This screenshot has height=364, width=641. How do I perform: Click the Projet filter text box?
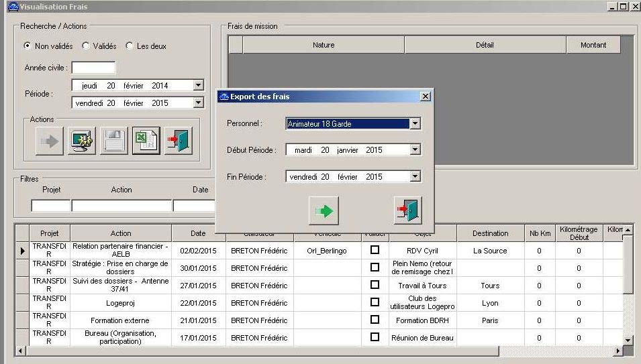50,206
